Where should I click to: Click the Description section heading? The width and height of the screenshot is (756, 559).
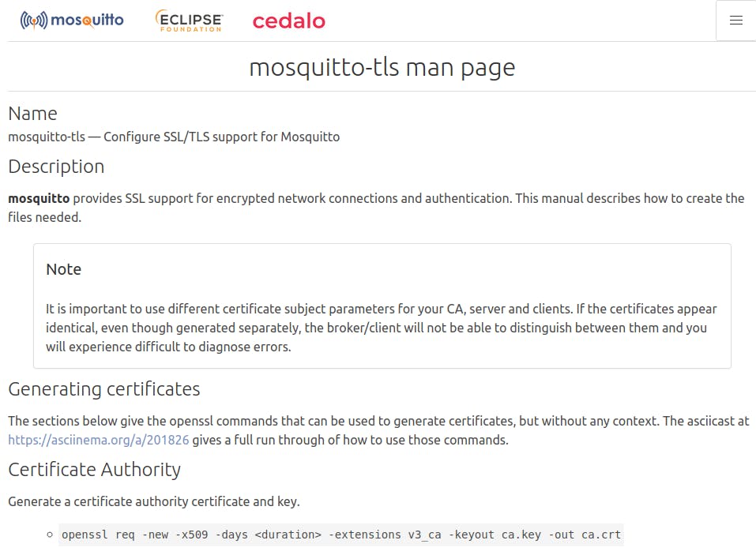point(56,167)
